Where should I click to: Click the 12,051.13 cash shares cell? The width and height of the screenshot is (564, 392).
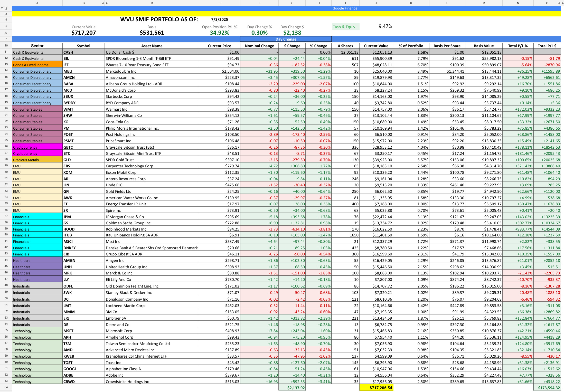(x=345, y=52)
